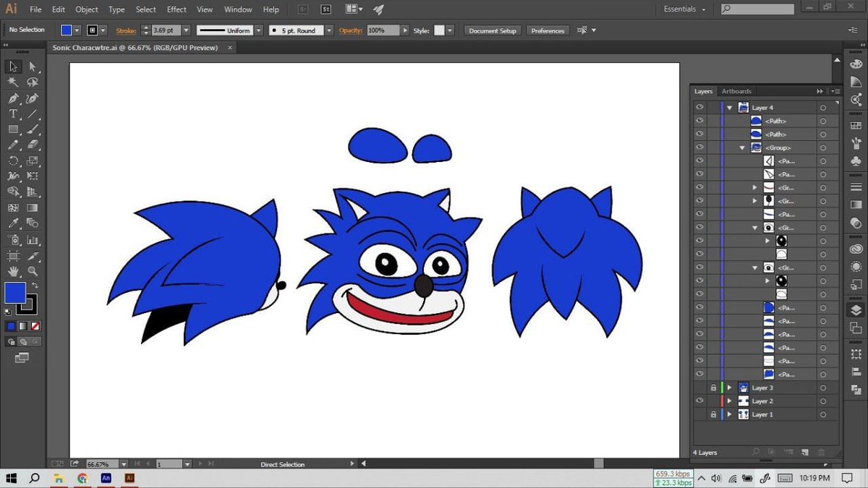The height and width of the screenshot is (488, 868).
Task: Select the Pencil tool
Action: pyautogui.click(x=13, y=145)
